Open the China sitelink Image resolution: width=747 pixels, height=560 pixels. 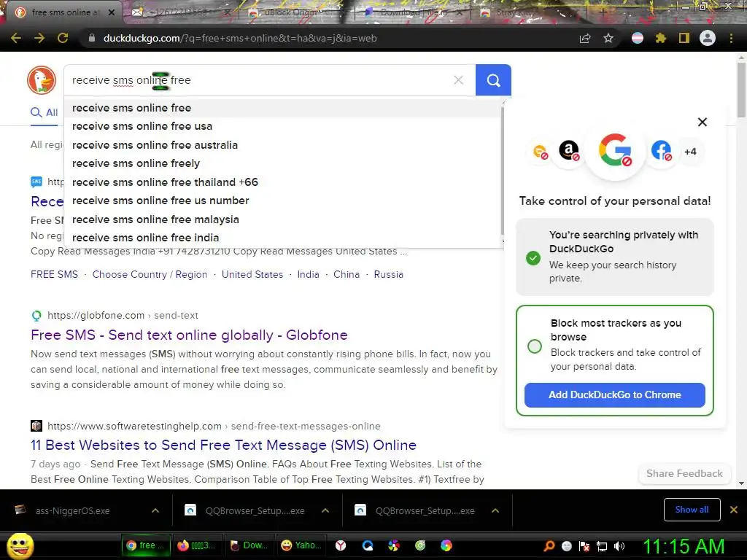(x=347, y=274)
